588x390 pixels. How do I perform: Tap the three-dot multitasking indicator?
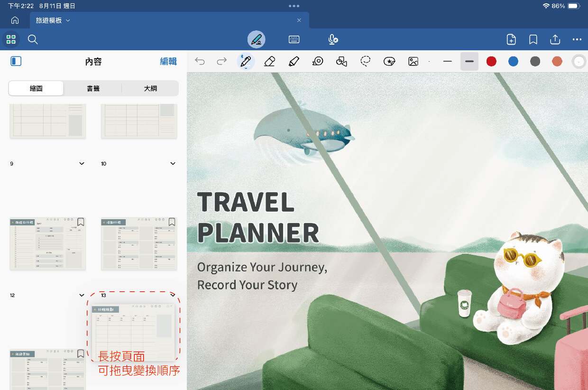coord(294,6)
